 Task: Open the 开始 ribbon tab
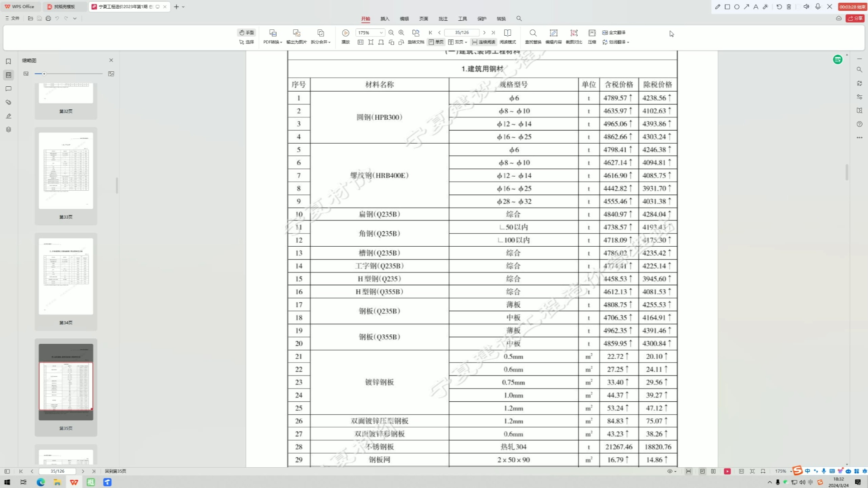click(366, 19)
